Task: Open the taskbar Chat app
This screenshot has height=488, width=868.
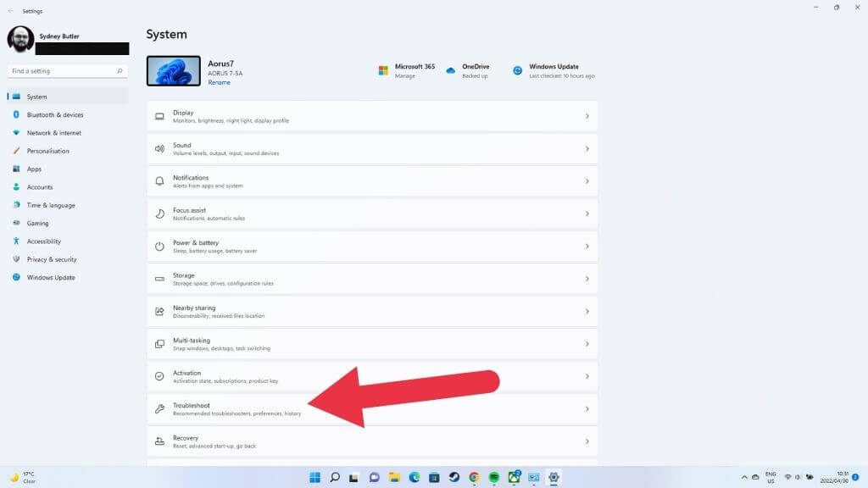Action: tap(374, 477)
